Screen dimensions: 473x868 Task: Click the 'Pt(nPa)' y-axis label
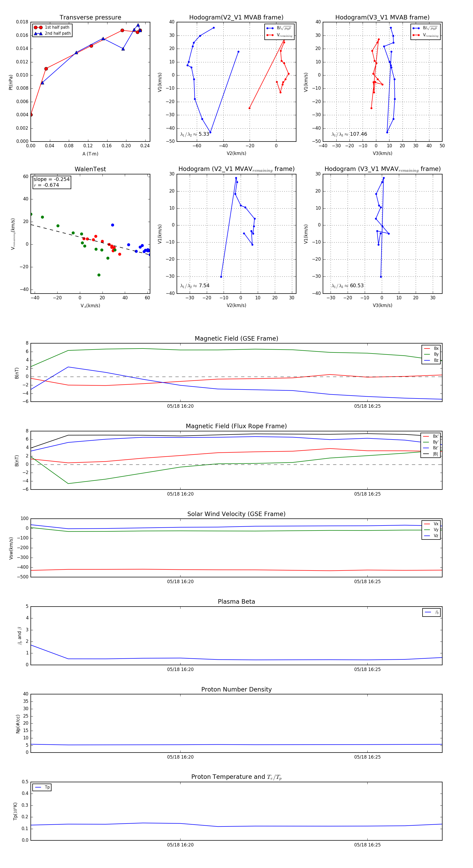click(11, 82)
